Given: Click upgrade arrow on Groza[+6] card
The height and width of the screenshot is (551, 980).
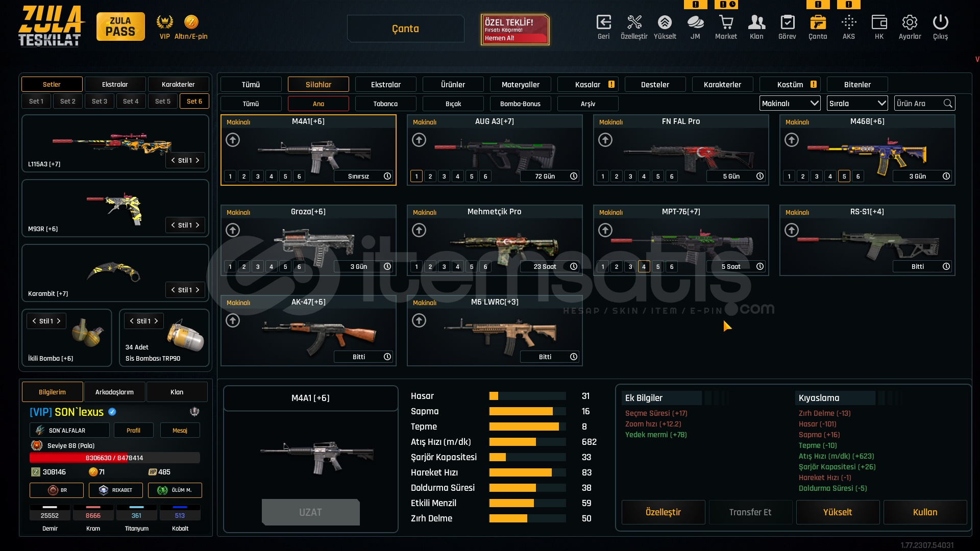Looking at the screenshot, I should [233, 230].
